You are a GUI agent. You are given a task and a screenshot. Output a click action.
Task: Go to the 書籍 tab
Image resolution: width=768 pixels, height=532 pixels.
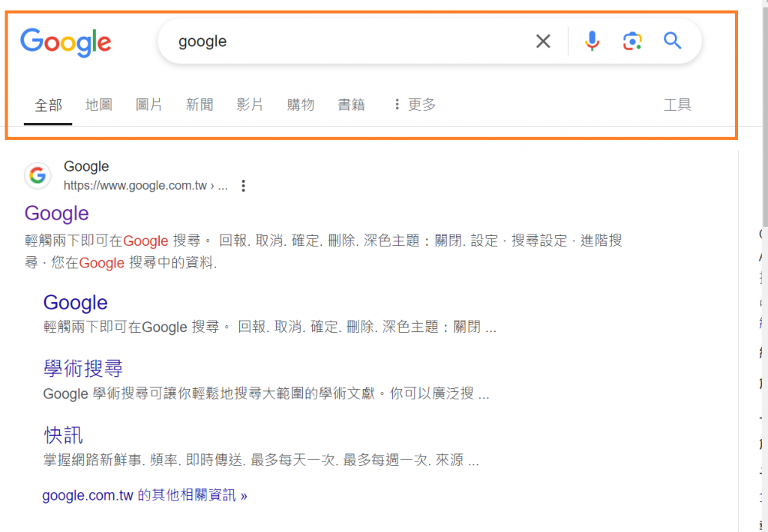coord(351,104)
